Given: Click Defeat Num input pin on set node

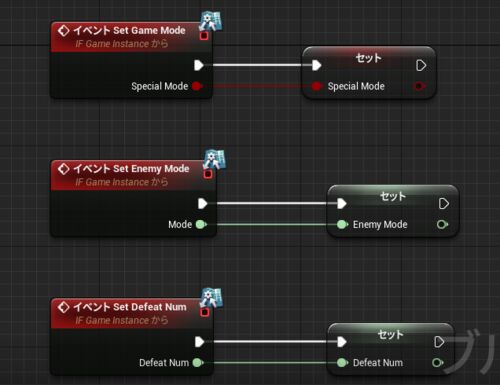Looking at the screenshot, I should tap(342, 363).
